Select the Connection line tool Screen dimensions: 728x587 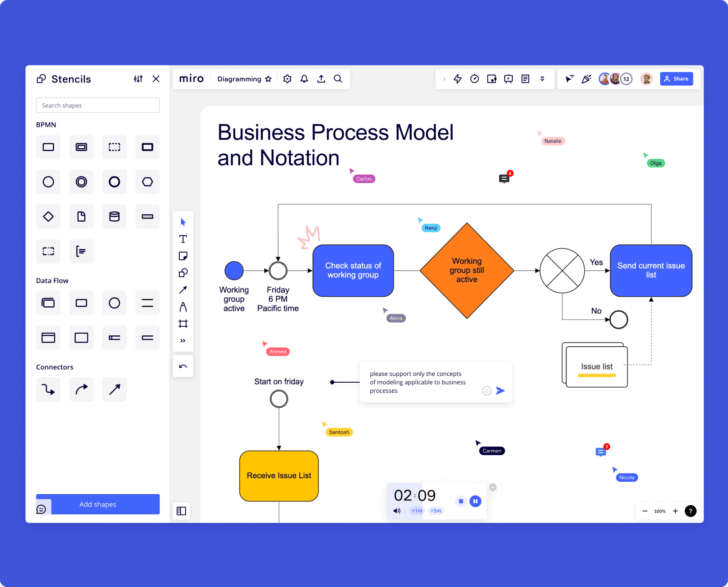click(183, 289)
